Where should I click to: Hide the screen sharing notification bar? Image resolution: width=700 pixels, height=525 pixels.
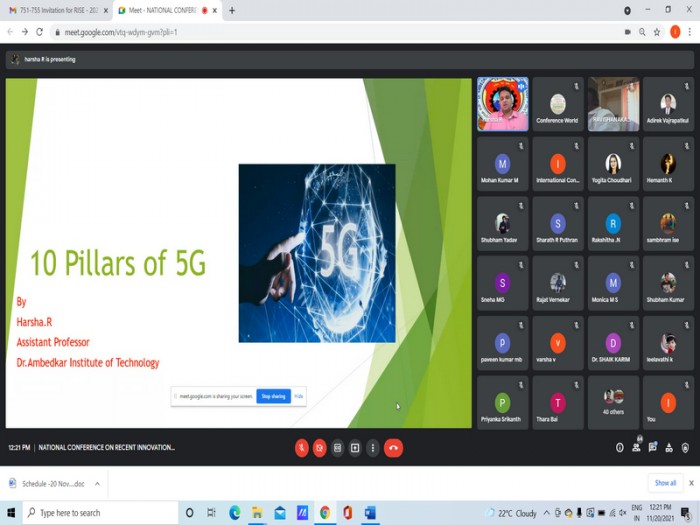coord(299,396)
